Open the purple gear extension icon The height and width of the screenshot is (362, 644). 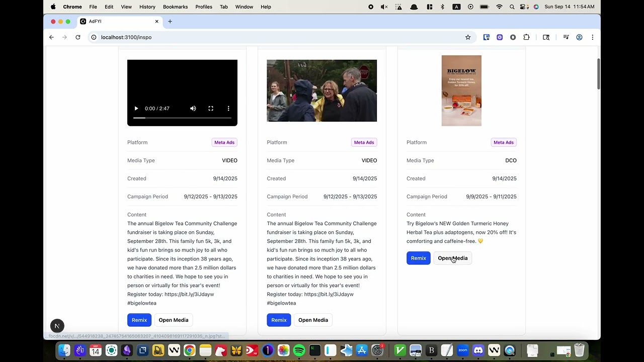[x=500, y=37]
